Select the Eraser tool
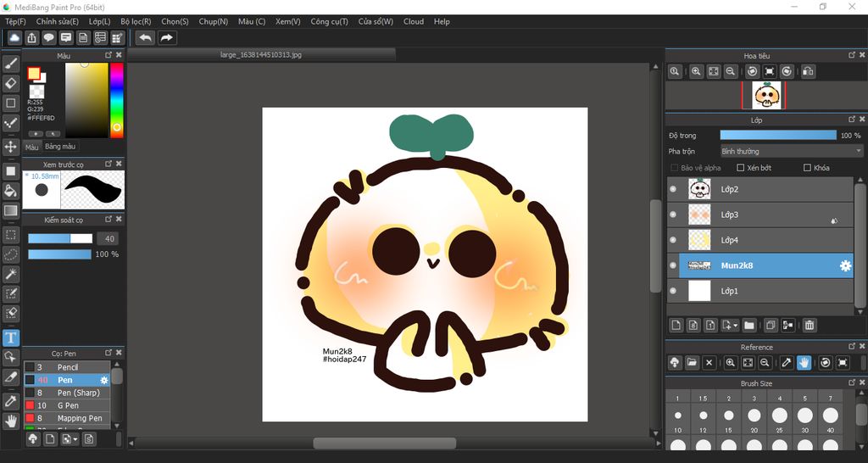 11,84
